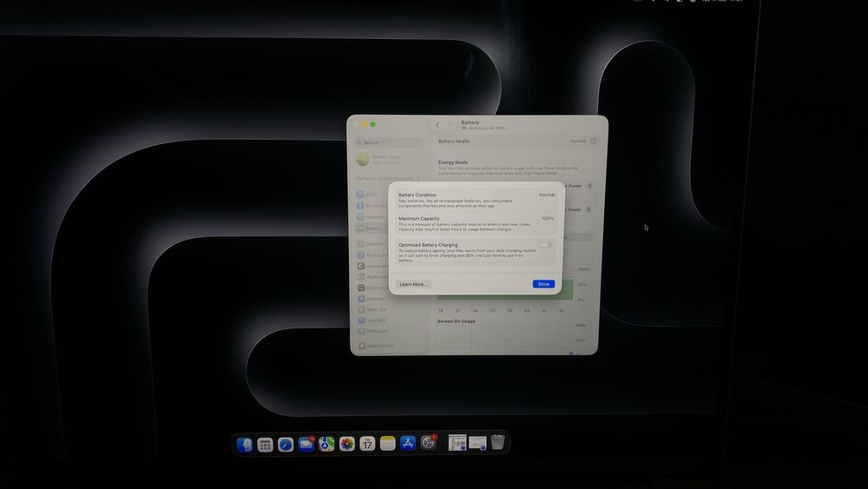Open Finder from the Dock
The image size is (868, 489).
click(244, 444)
